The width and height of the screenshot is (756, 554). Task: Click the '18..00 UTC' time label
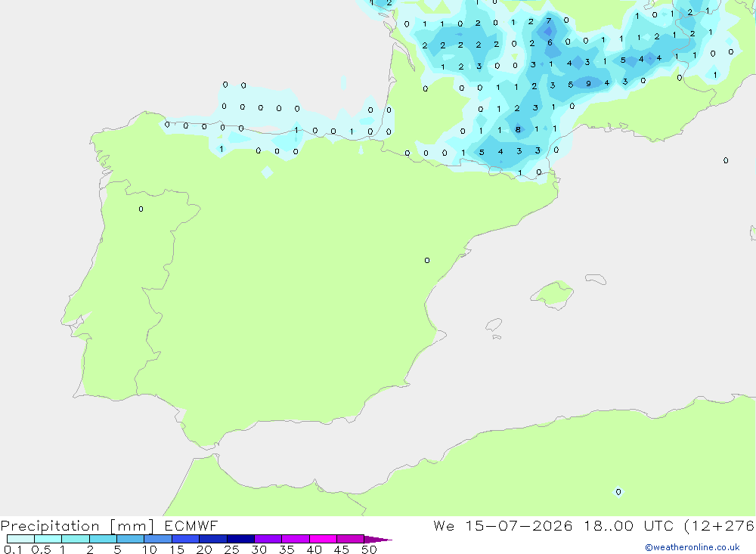(x=629, y=525)
